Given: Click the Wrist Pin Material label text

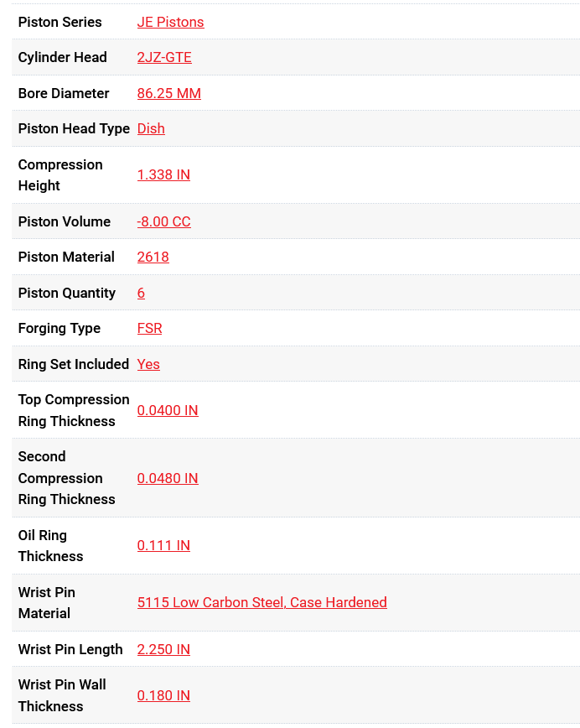Looking at the screenshot, I should [x=46, y=602].
